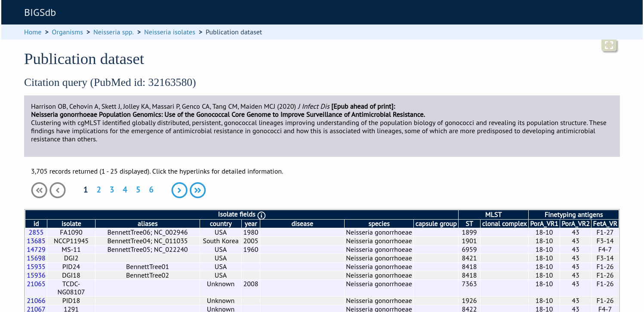Screen dimensions: 644x312
Task: Click the isolate column header
Action: tap(71, 224)
